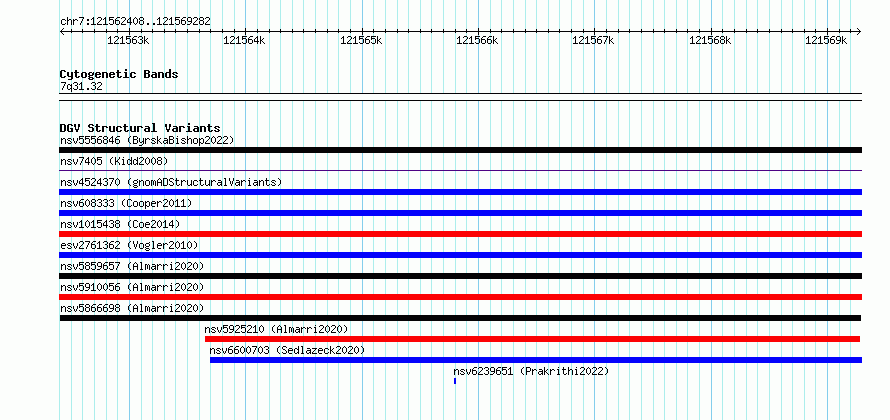
Task: Click the Cytogenetic Bands track title
Action: click(x=119, y=74)
